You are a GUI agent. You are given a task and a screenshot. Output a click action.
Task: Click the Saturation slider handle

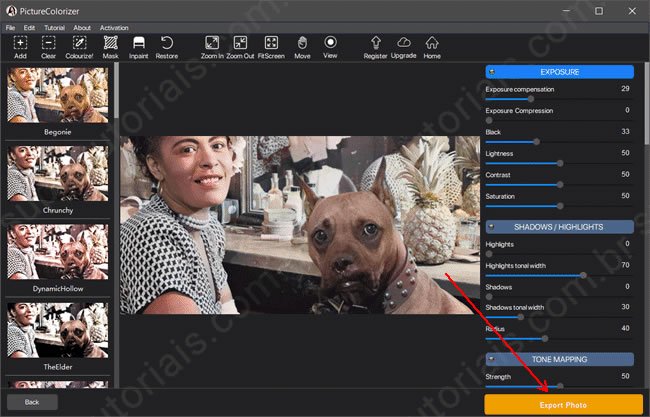click(x=560, y=207)
